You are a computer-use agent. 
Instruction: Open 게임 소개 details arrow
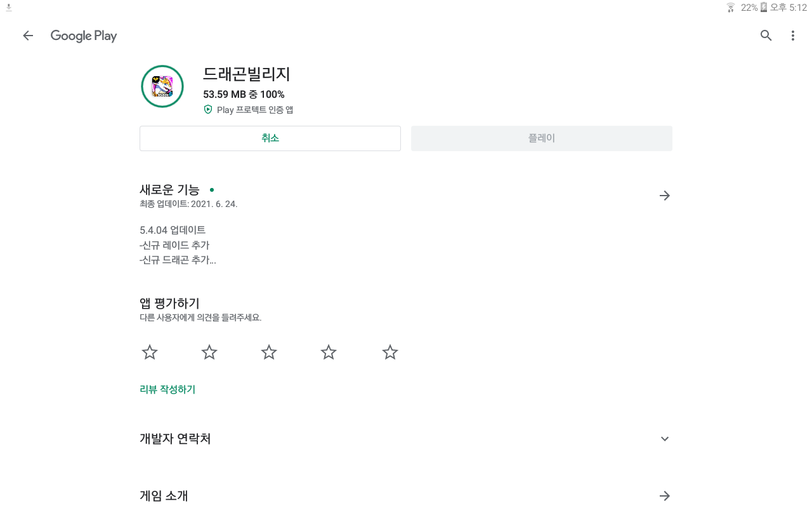(665, 496)
